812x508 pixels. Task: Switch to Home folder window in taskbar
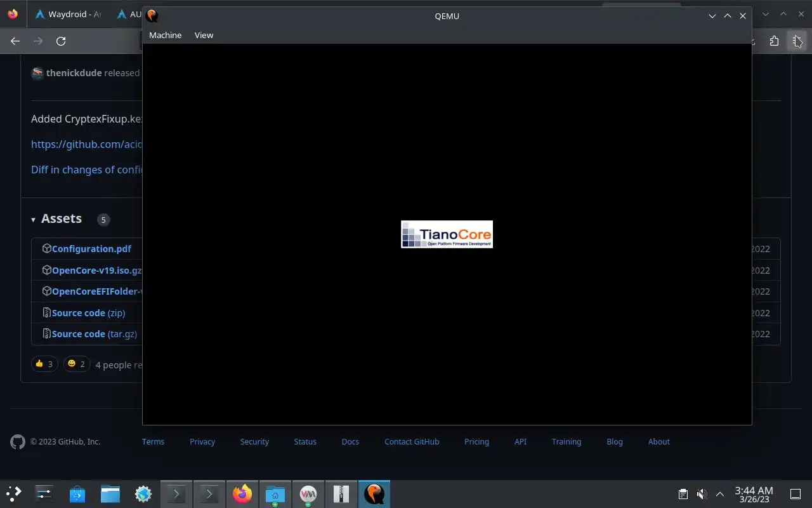click(x=275, y=494)
